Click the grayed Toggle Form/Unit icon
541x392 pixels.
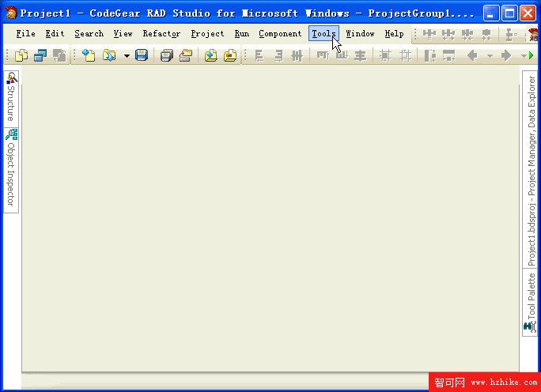[59, 55]
